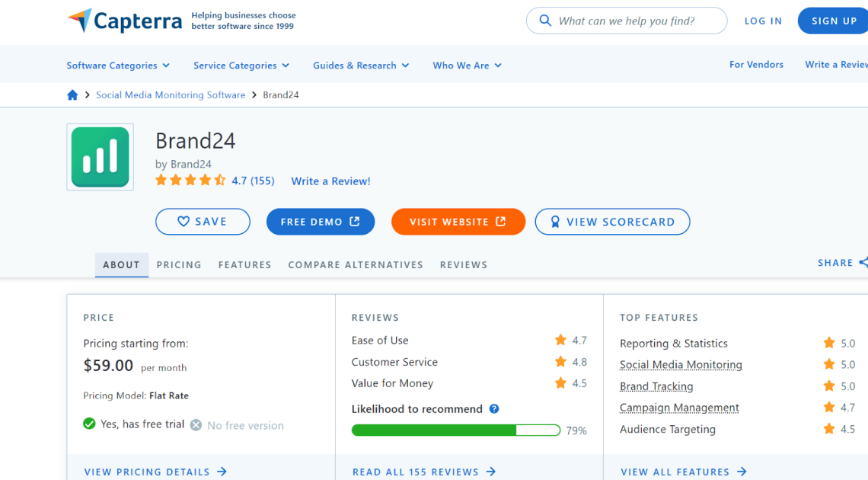This screenshot has width=868, height=480.
Task: Click the 79% likelihood progress bar
Action: (457, 430)
